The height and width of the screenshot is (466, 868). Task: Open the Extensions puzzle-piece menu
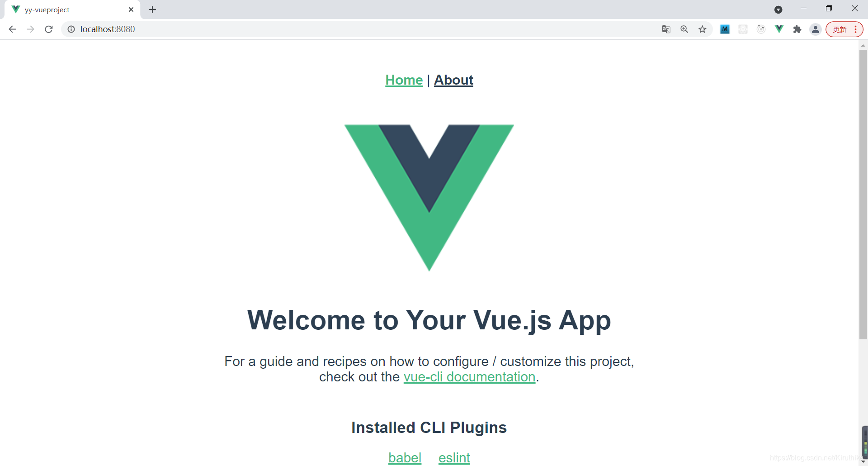(797, 29)
